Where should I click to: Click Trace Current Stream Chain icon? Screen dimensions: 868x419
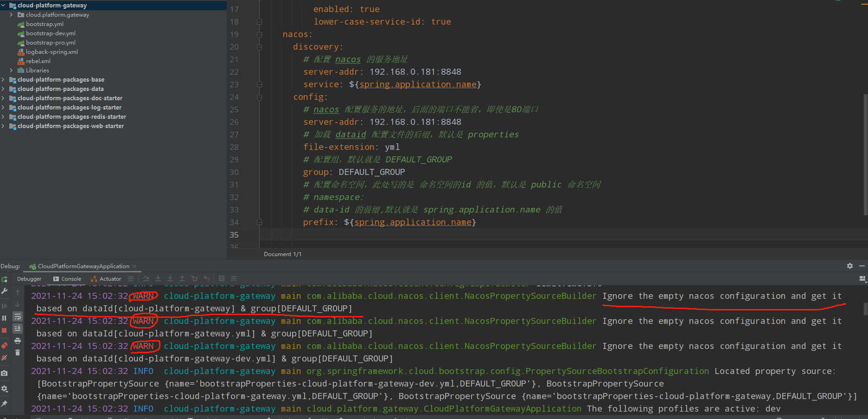tap(234, 279)
